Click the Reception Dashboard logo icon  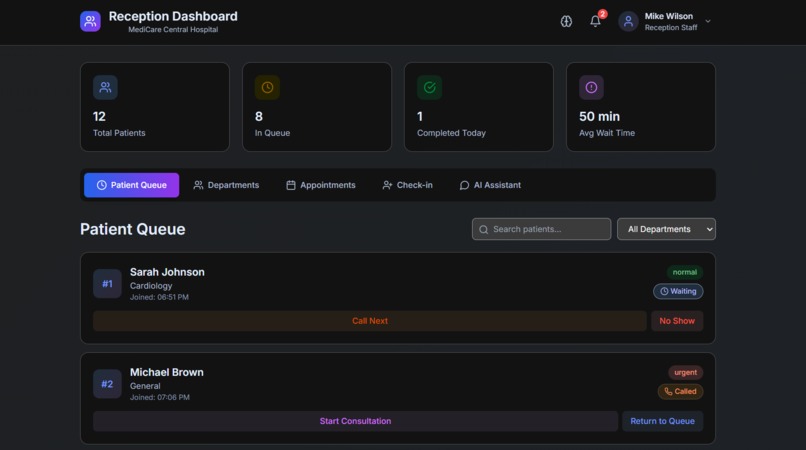coord(90,21)
